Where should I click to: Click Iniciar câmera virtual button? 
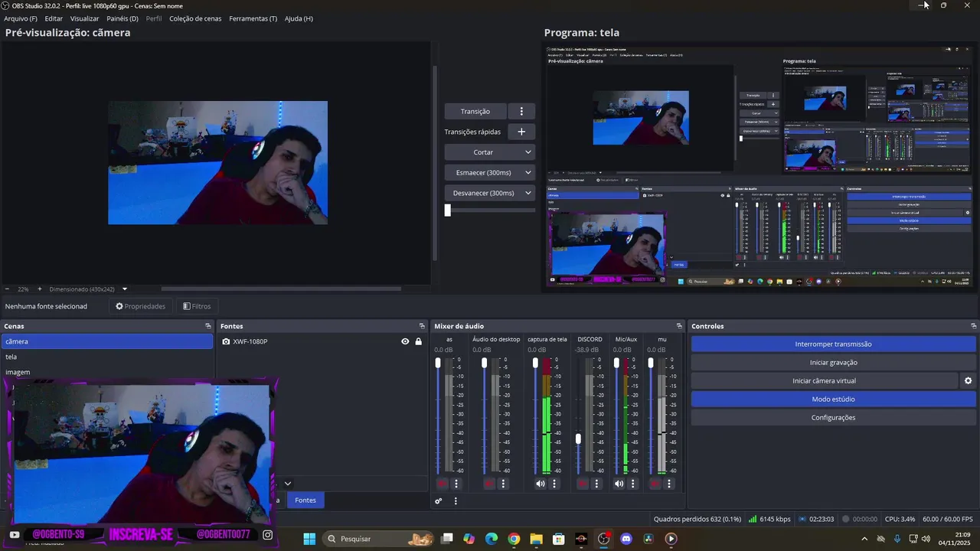825,380
